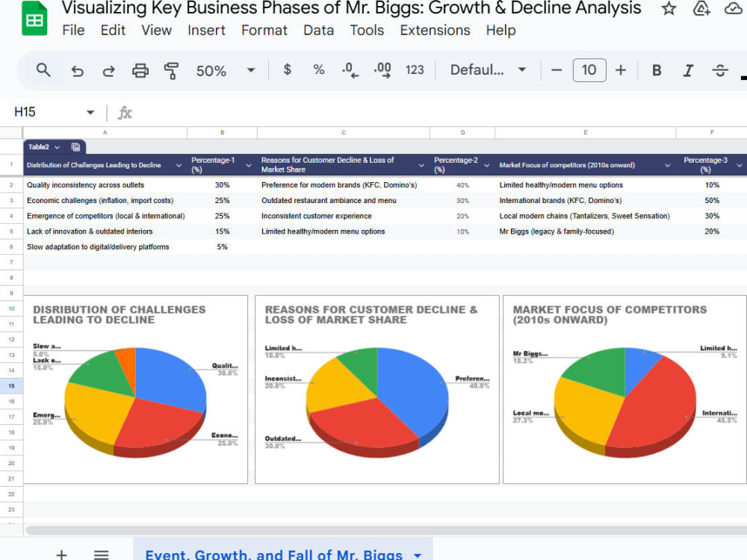Open filter dropdown for Percentage-2 column

click(x=487, y=165)
